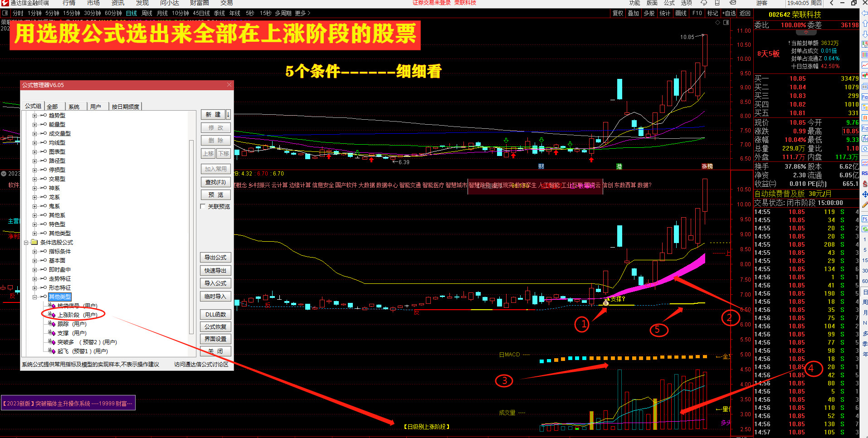Click the refresh headset icon in the title bar
This screenshot has width=868, height=438.
(704, 3)
